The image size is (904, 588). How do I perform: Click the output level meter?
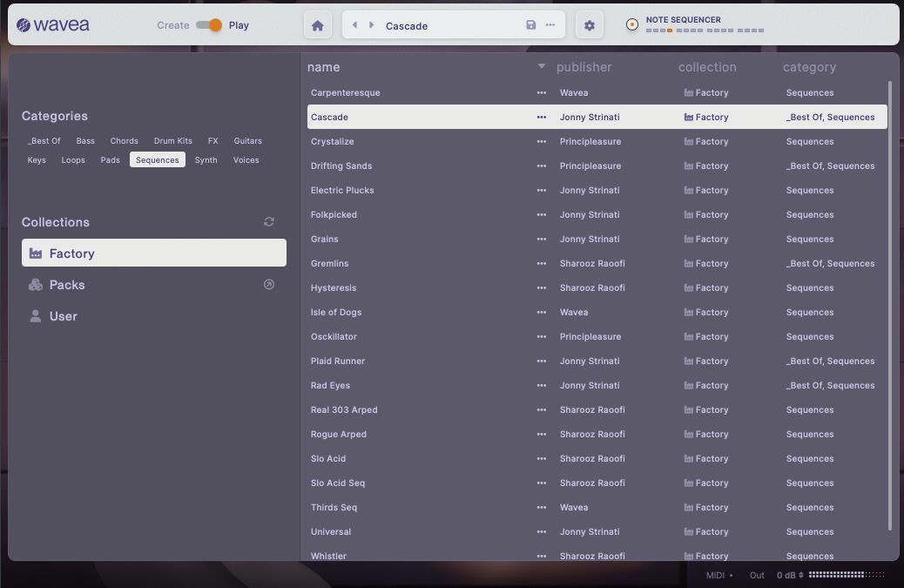847,575
